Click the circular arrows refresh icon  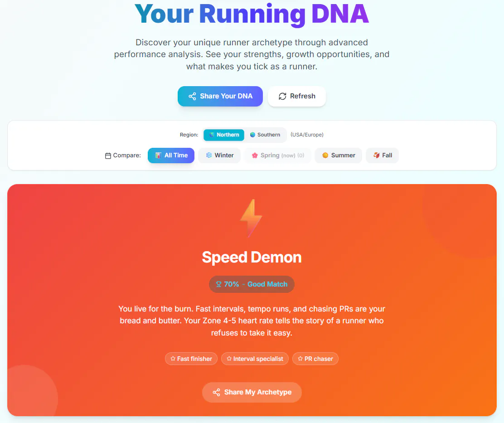coord(282,96)
